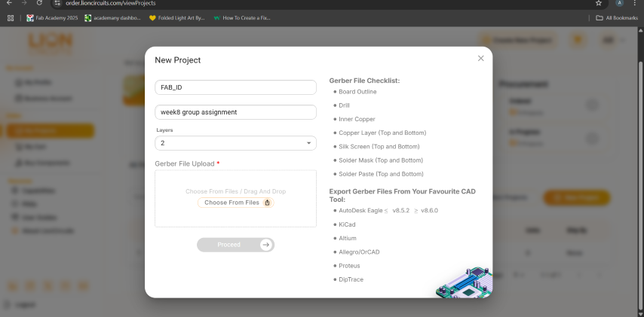The height and width of the screenshot is (317, 644).
Task: Click Choose From Files button
Action: [x=235, y=203]
